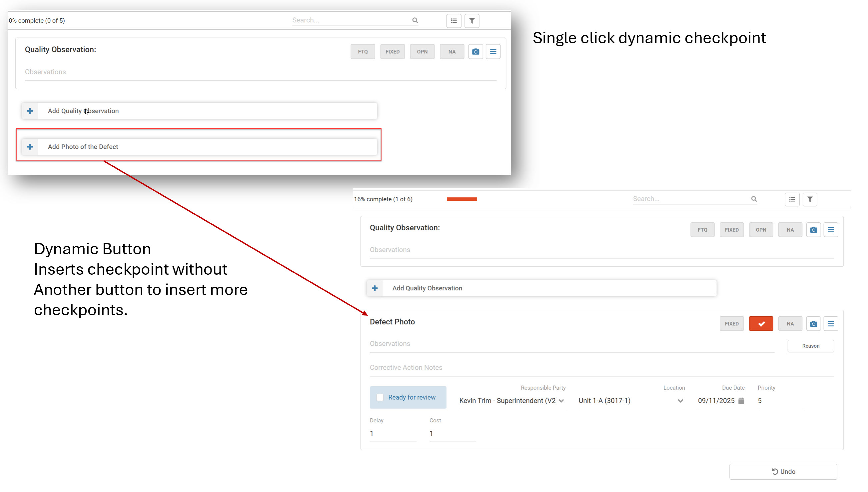The width and height of the screenshot is (868, 492).
Task: Click 'Single click dynamic checkpoint' title
Action: tap(649, 38)
